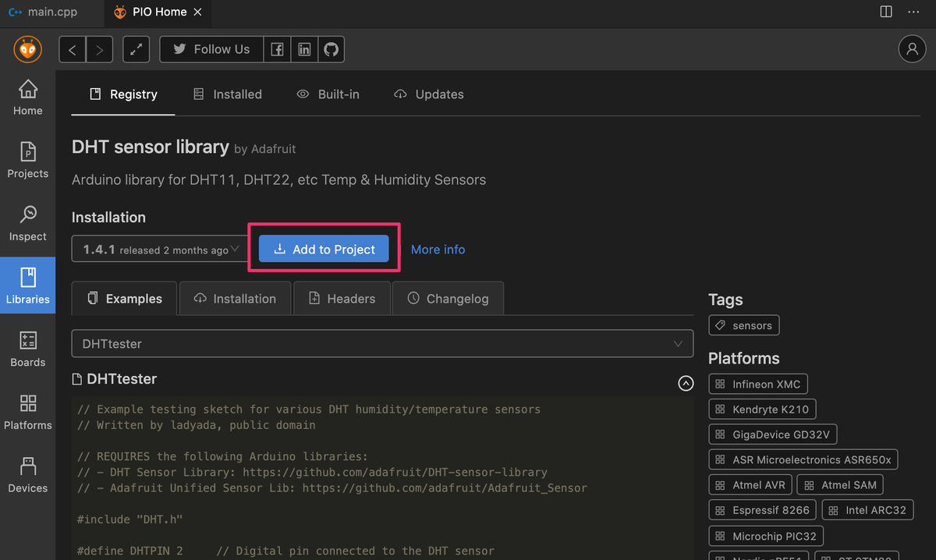Open the DHTtester example selector dropdown
Screen dimensions: 936x560
tap(382, 343)
